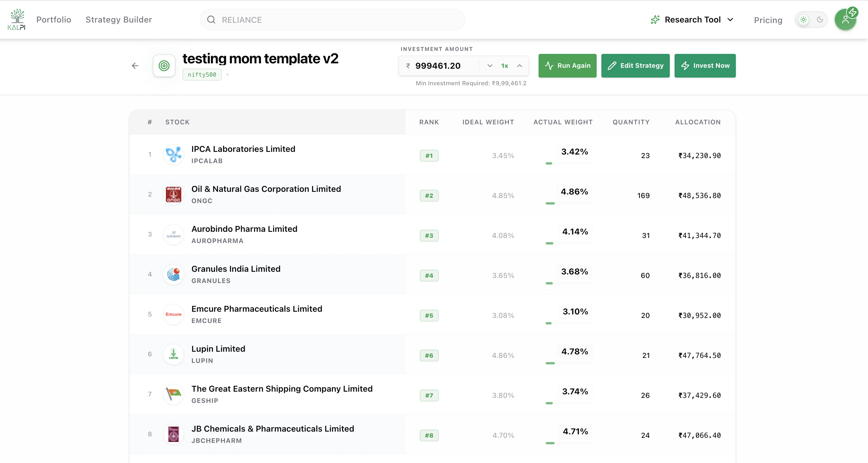Click the KALPI logo in the top left

[x=17, y=19]
